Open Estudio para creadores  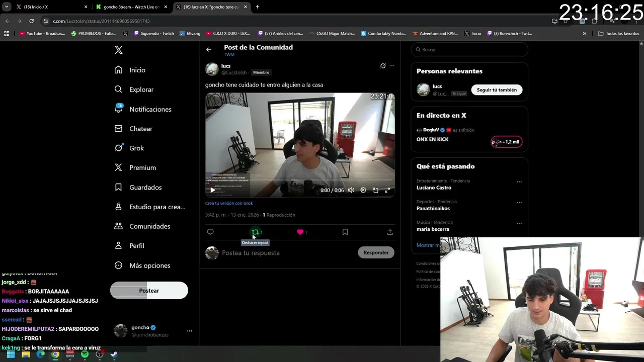pos(150,207)
